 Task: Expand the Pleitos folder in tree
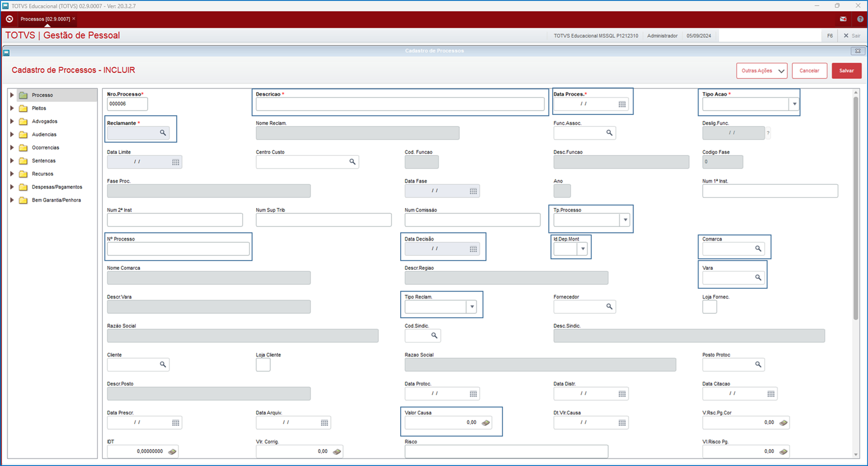[x=12, y=108]
